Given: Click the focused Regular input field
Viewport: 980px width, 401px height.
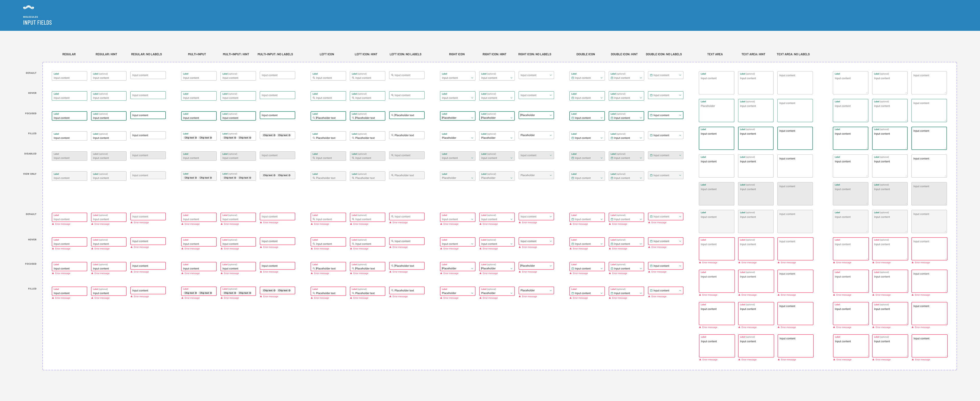Looking at the screenshot, I should click(x=69, y=116).
